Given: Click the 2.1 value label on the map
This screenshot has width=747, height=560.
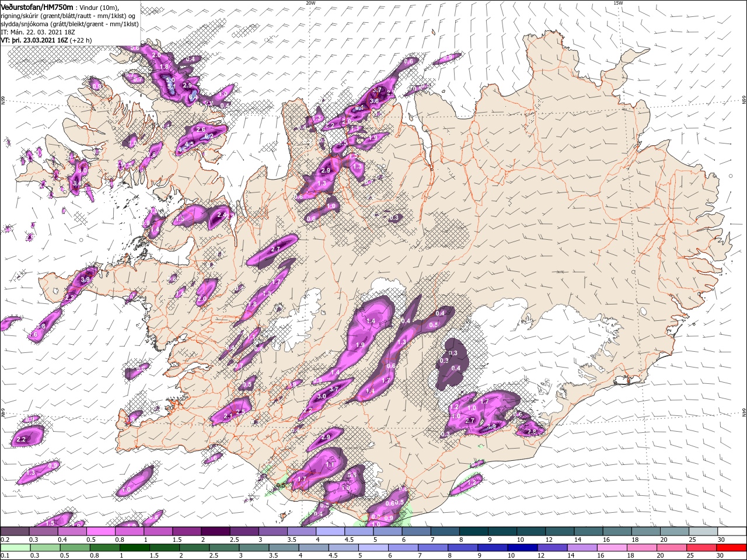Looking at the screenshot, I should point(228,415).
